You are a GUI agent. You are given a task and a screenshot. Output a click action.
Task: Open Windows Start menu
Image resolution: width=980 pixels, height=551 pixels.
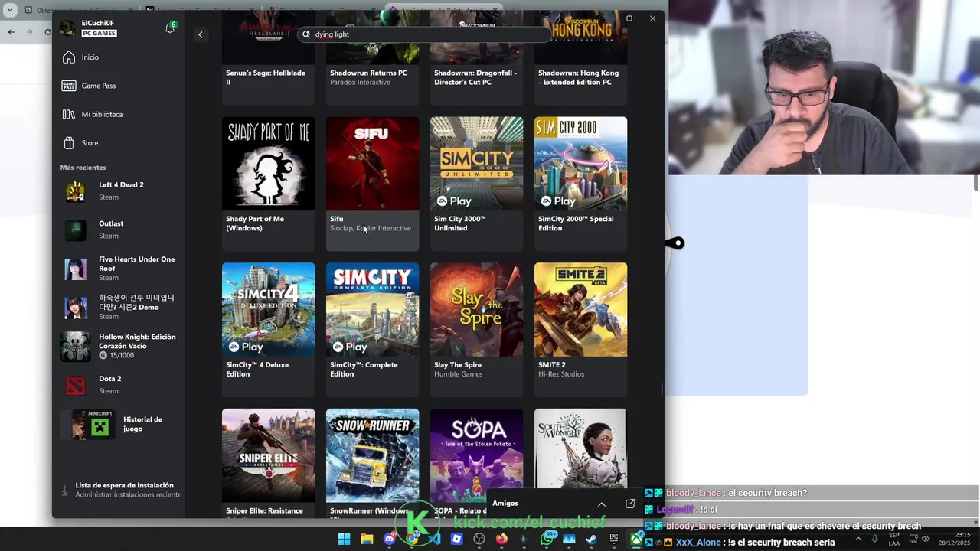point(344,539)
